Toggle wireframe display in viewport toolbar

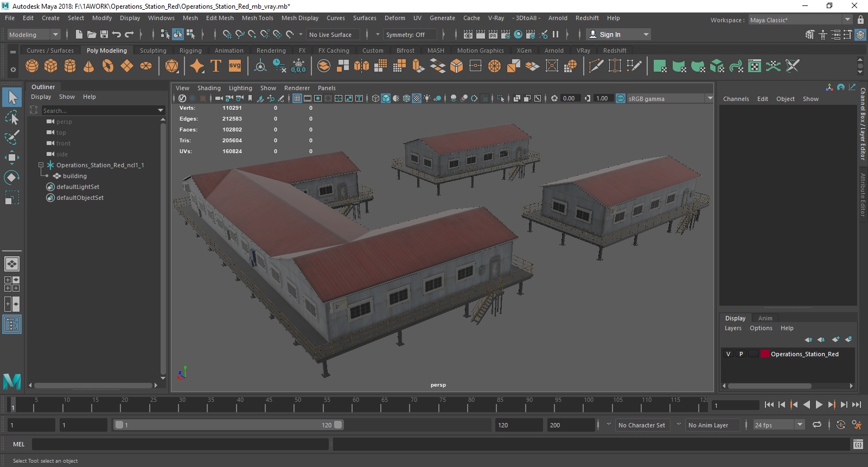click(375, 98)
